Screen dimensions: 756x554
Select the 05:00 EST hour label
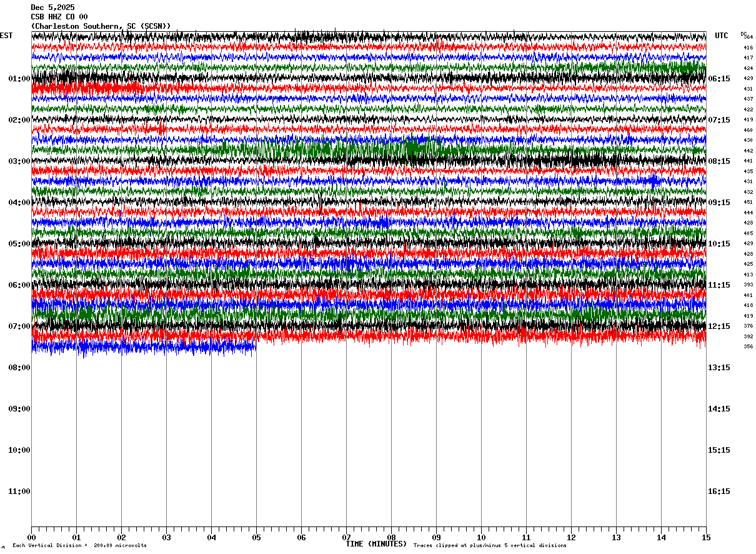[x=19, y=244]
